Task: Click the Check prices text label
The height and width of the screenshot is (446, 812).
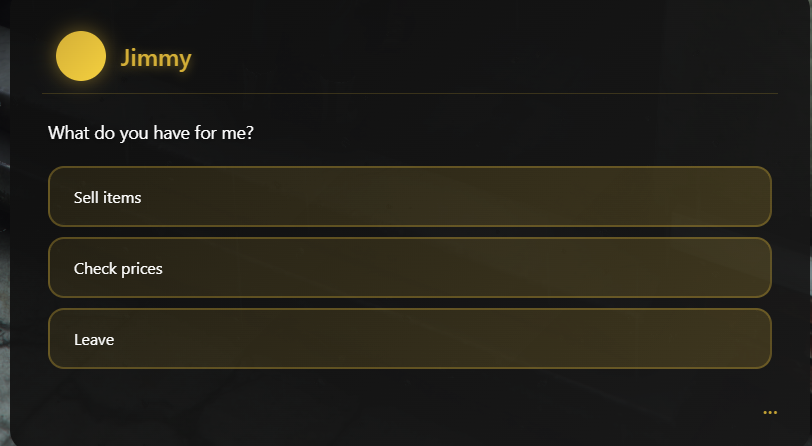Action: pyautogui.click(x=118, y=268)
